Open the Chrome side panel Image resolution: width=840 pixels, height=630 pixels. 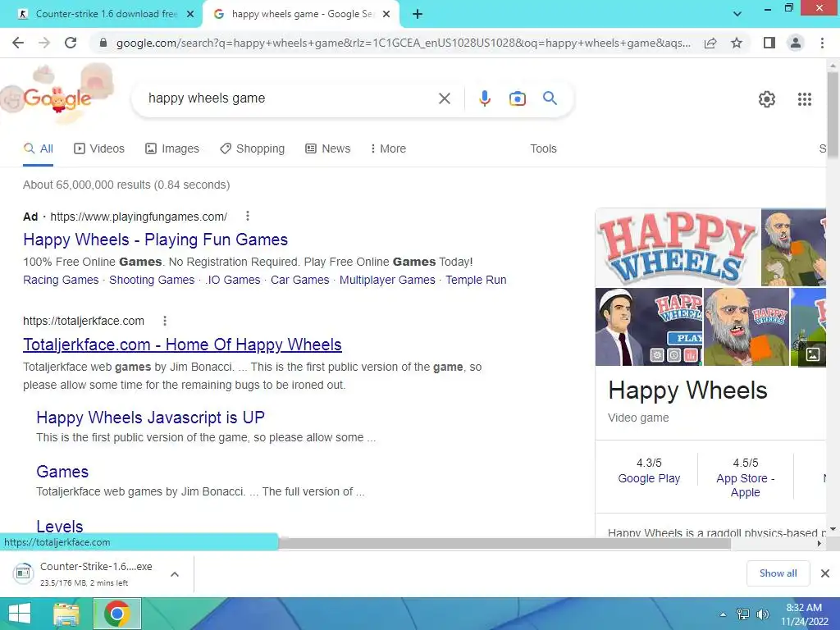pos(769,43)
